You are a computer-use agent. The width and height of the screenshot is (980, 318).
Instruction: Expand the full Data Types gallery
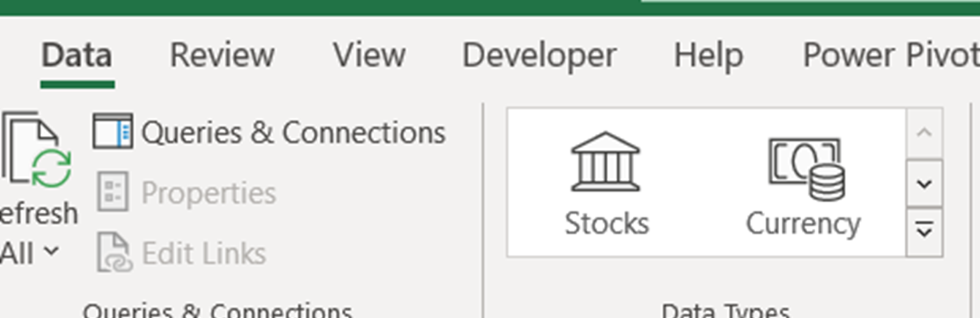[924, 231]
